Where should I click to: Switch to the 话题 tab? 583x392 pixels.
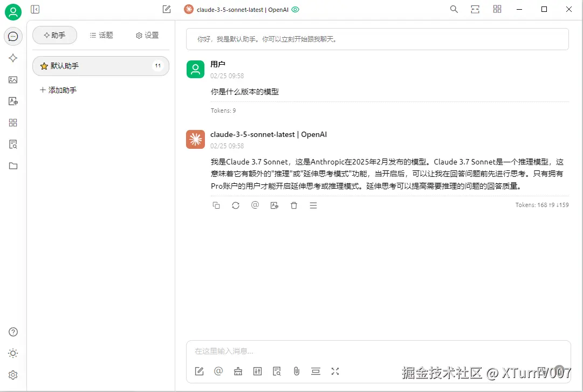pyautogui.click(x=100, y=35)
